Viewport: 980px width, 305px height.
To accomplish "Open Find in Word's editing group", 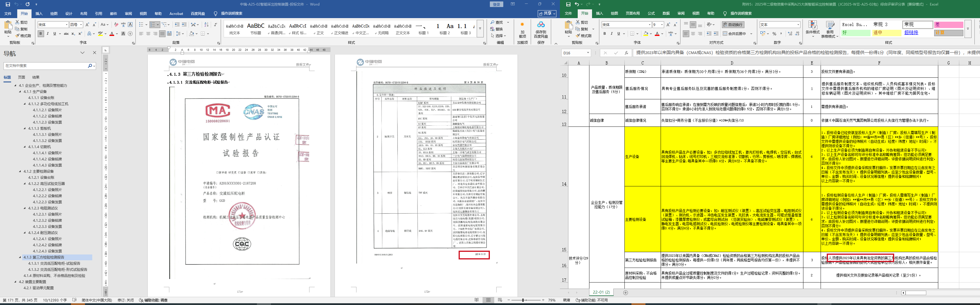I will click(497, 22).
